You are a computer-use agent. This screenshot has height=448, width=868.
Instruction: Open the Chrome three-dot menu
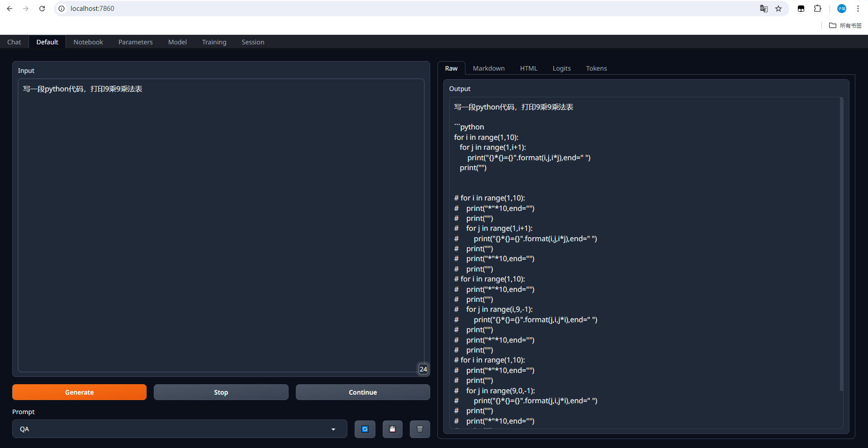coord(858,9)
